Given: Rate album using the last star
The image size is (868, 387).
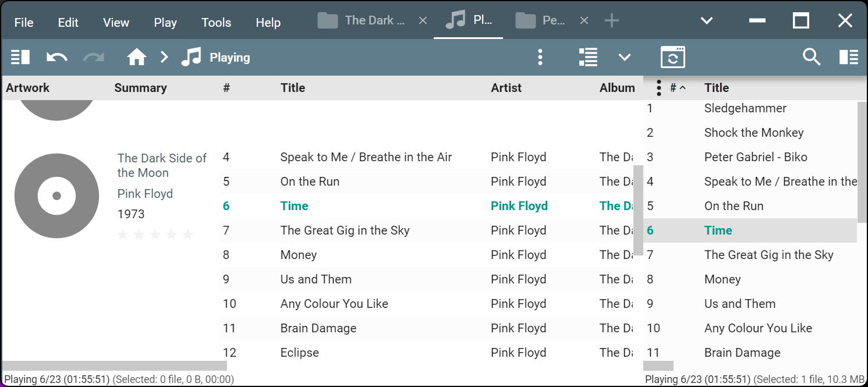Looking at the screenshot, I should (187, 235).
